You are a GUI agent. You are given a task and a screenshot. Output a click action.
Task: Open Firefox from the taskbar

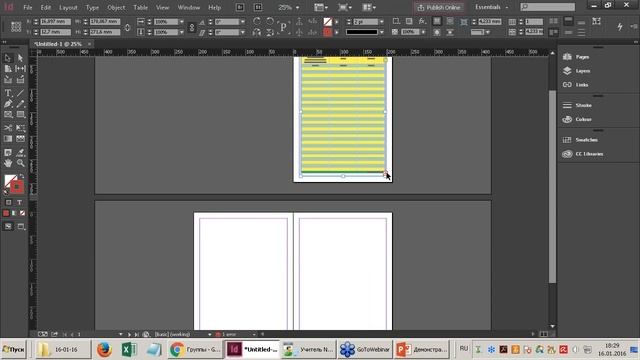tap(104, 349)
